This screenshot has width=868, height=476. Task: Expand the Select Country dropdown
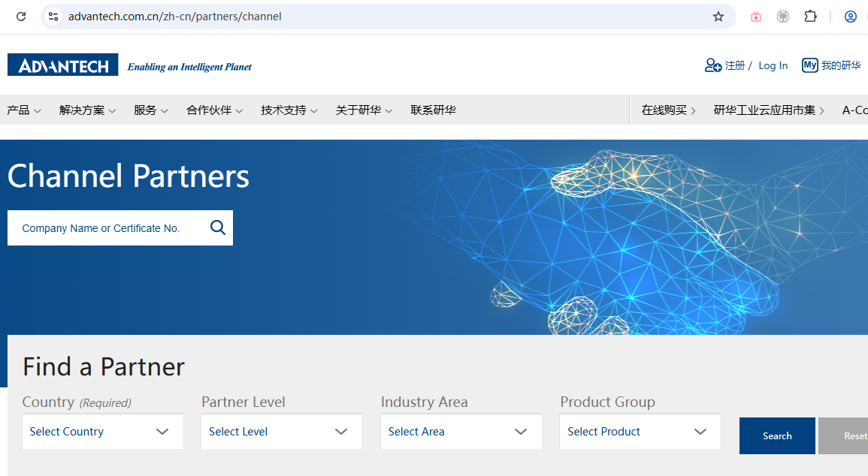coord(102,432)
